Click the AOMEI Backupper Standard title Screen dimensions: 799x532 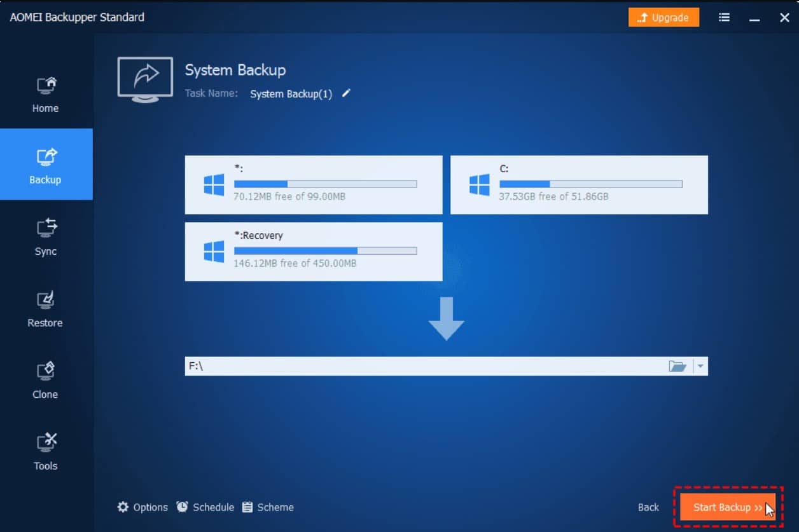(77, 17)
